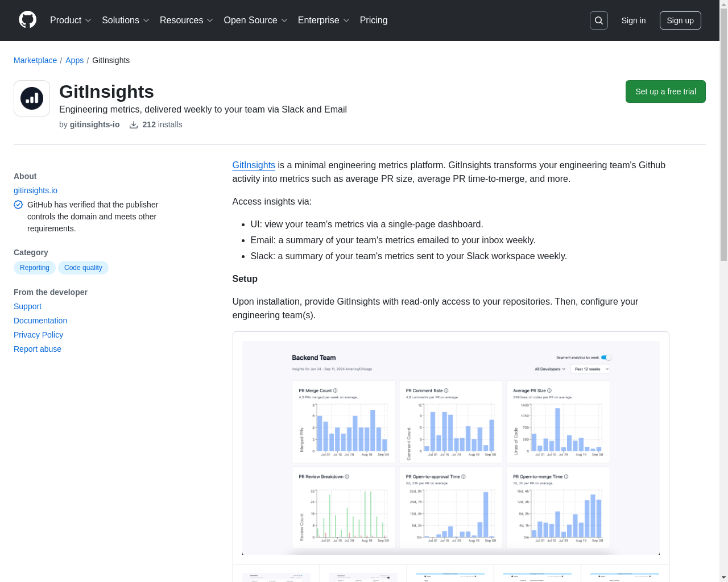
Task: Expand the Open Source menu
Action: pyautogui.click(x=256, y=20)
